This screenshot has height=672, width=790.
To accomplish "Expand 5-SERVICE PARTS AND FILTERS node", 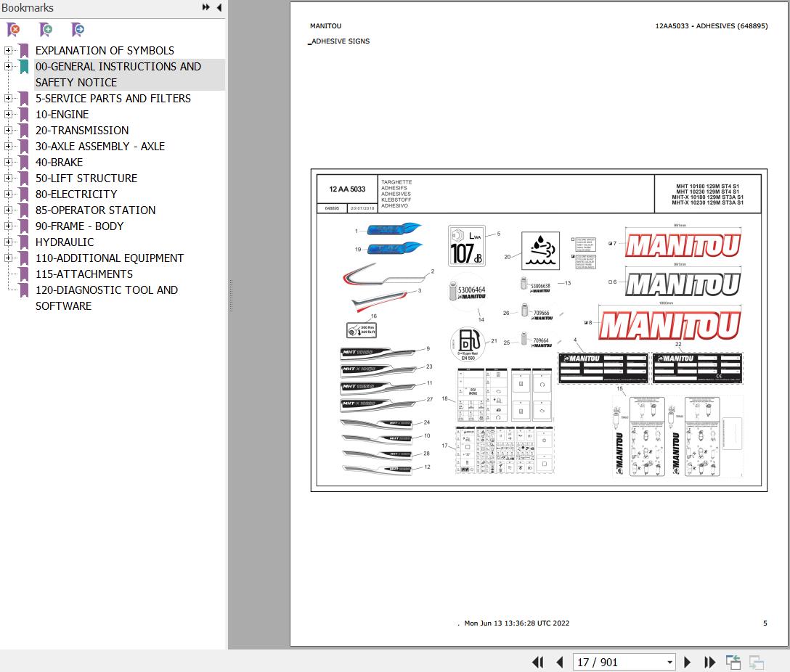I will (8, 98).
